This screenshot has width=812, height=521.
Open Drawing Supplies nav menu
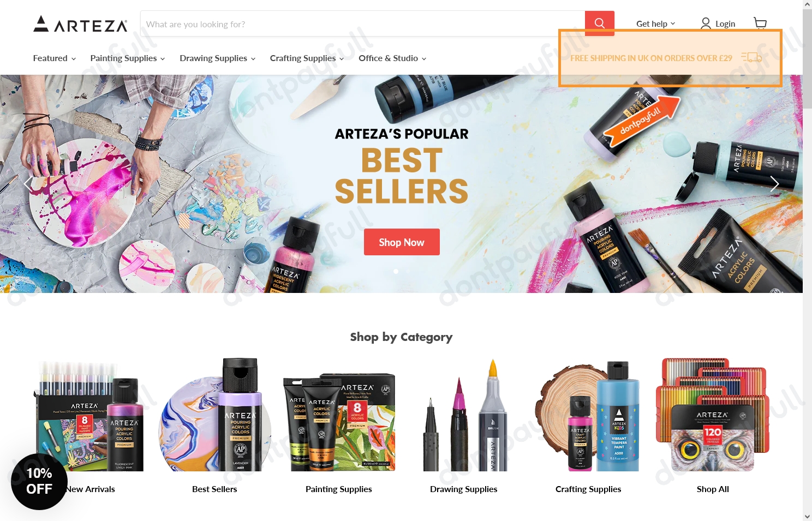pos(217,58)
